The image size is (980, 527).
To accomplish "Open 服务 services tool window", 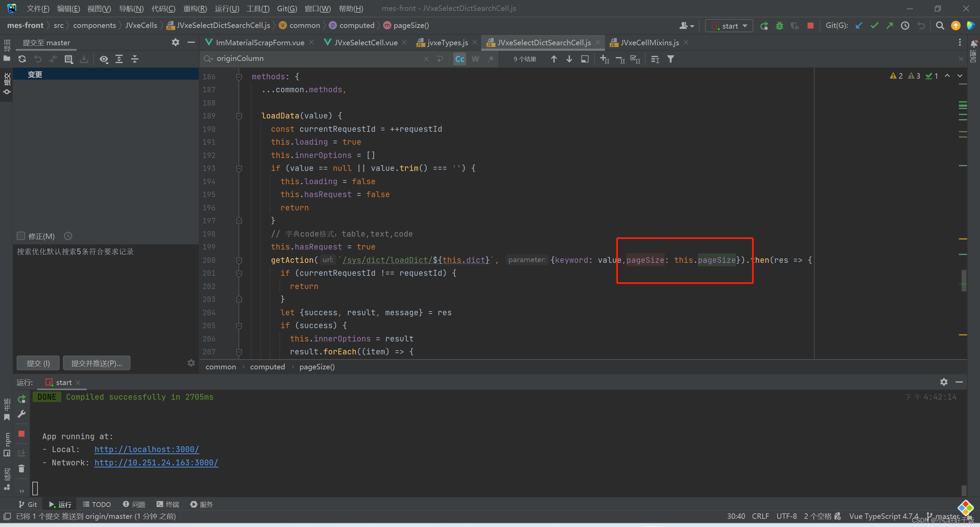I will click(202, 504).
